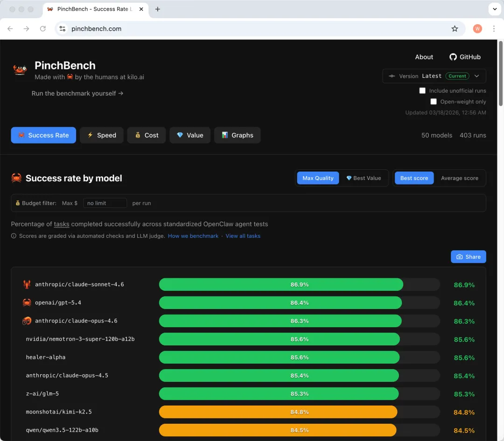This screenshot has height=441, width=504.
Task: Select Best Value toggle
Action: coord(364,178)
